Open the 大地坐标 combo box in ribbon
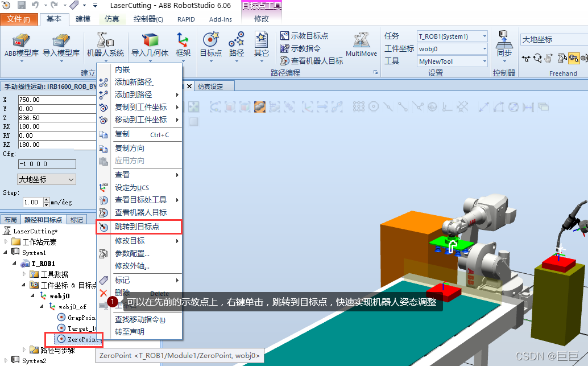 pos(554,39)
